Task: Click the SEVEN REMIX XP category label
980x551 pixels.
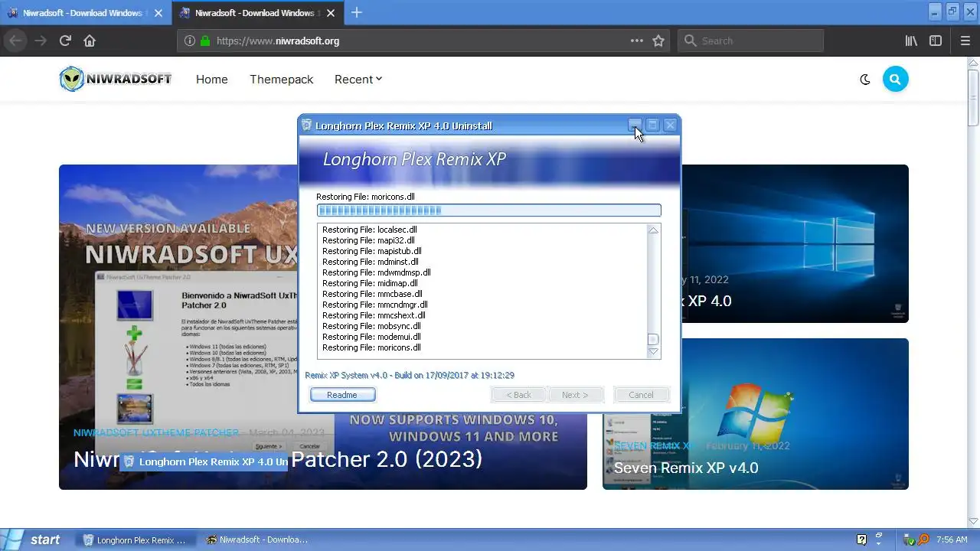Action: 655,445
